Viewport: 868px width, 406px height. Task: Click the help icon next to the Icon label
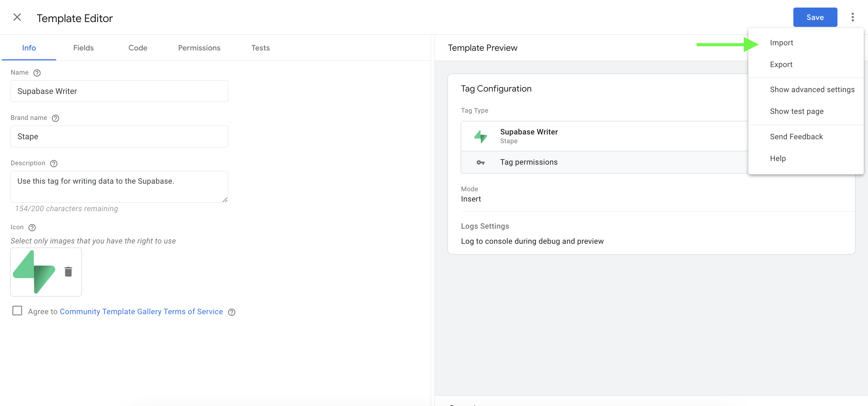tap(32, 228)
